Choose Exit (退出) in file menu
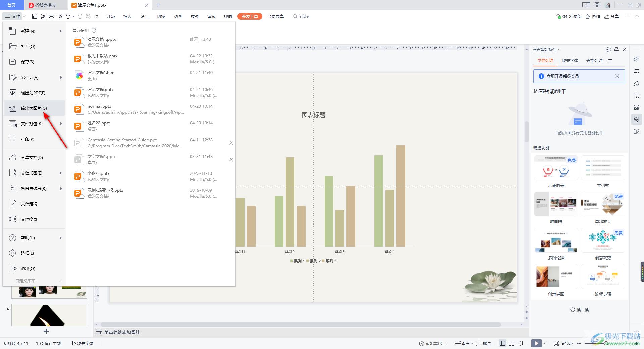Viewport: 644px width, 349px height. coord(34,268)
